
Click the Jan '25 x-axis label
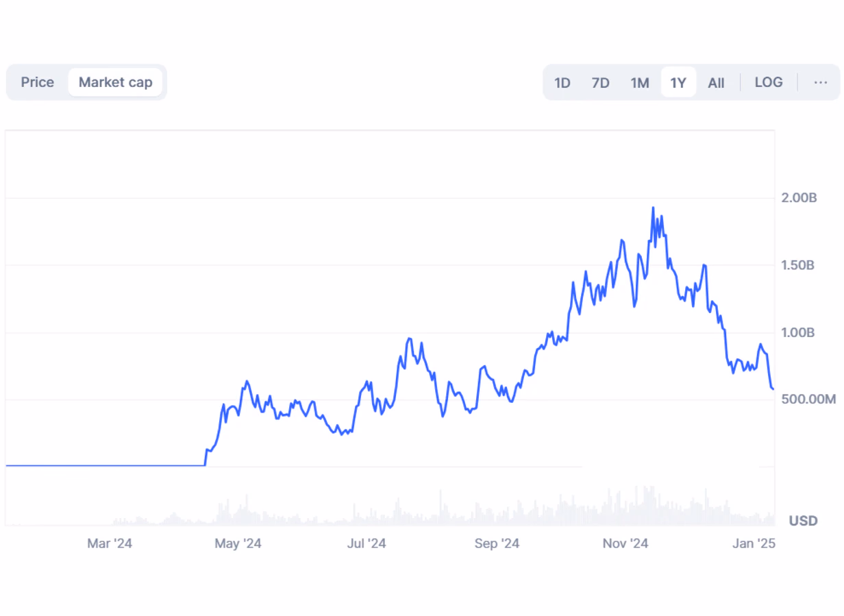[x=754, y=544]
